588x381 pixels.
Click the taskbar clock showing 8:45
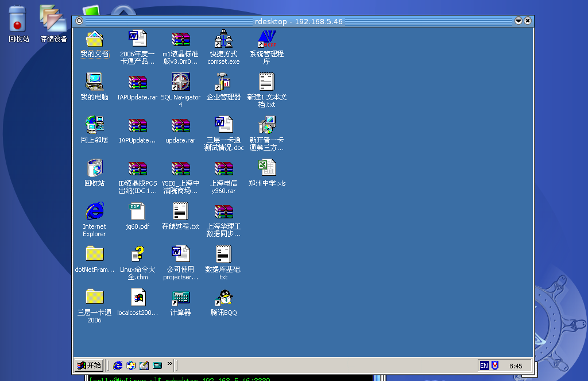pyautogui.click(x=515, y=365)
